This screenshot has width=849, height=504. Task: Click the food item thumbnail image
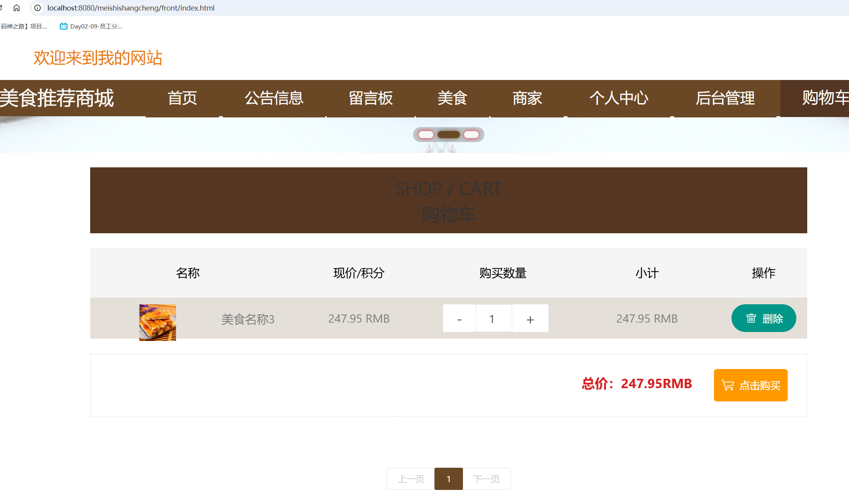pyautogui.click(x=157, y=322)
